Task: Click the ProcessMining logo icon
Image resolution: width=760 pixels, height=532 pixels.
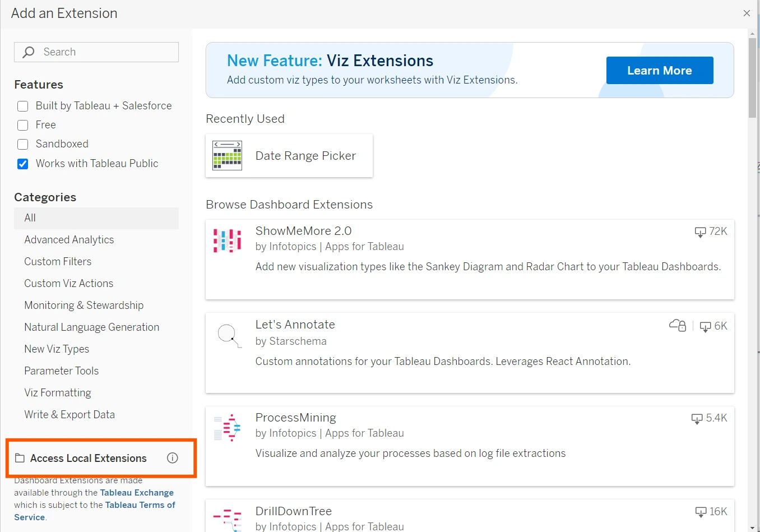Action: pyautogui.click(x=227, y=428)
